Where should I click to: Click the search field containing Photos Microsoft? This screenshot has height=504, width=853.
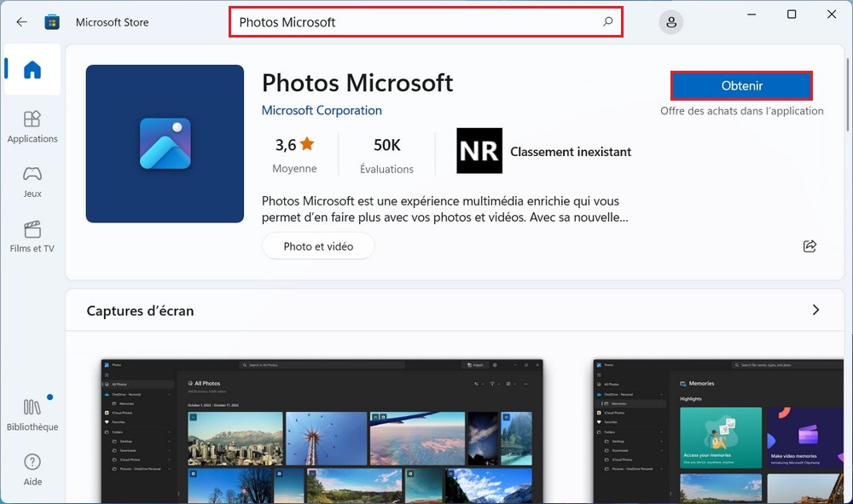tap(426, 22)
